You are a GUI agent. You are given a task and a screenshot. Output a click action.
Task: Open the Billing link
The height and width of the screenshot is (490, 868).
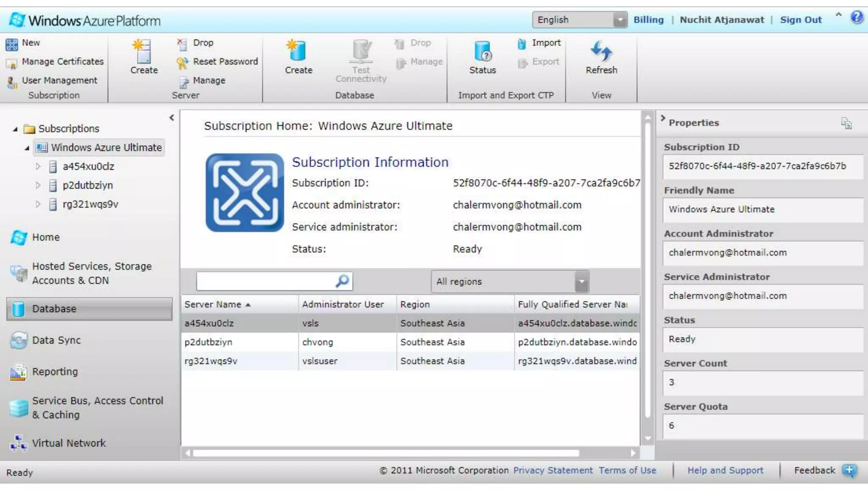coord(648,20)
